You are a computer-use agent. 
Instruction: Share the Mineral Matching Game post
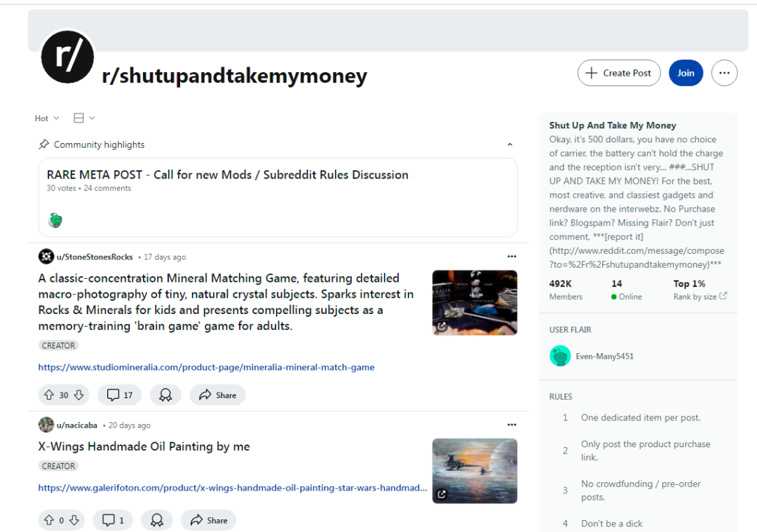[x=217, y=395]
